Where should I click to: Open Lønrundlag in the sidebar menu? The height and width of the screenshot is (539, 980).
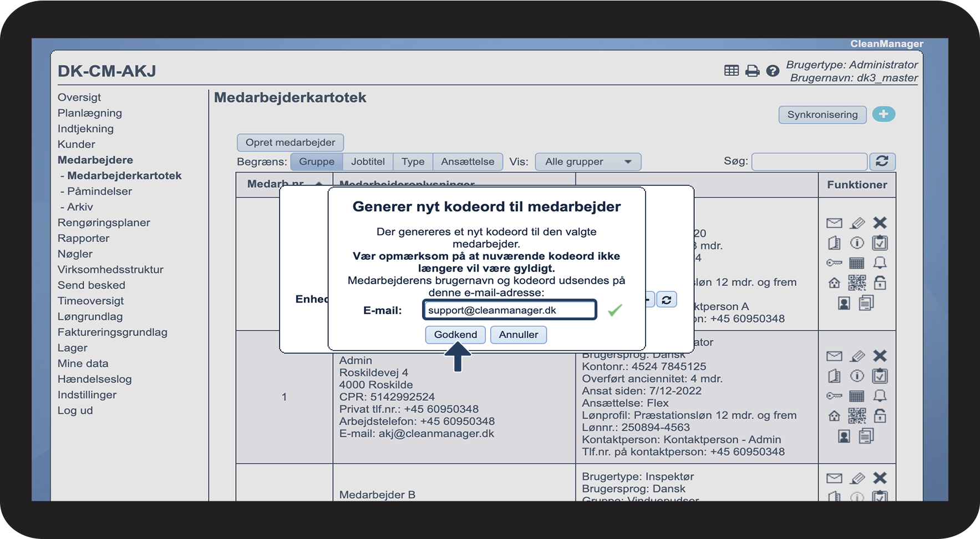(90, 316)
